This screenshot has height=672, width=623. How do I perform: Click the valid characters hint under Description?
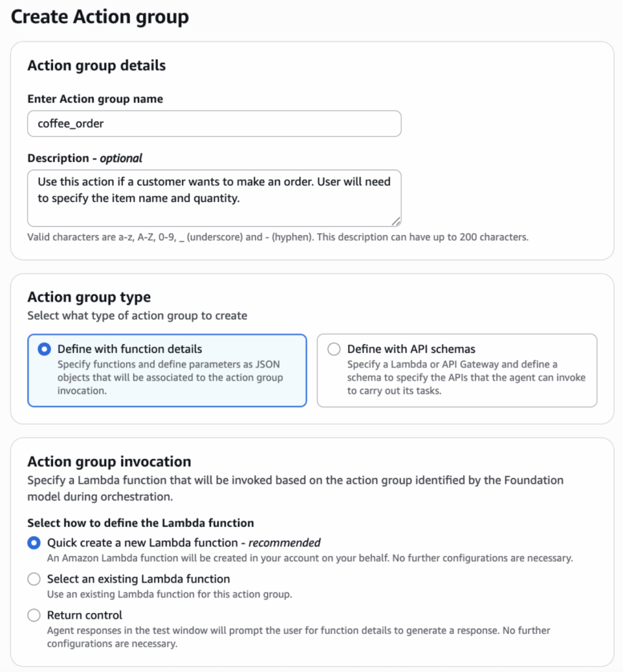(277, 237)
